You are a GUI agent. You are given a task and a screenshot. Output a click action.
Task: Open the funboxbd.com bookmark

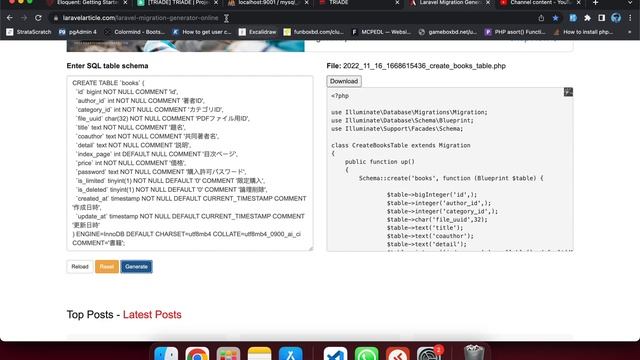(313, 32)
